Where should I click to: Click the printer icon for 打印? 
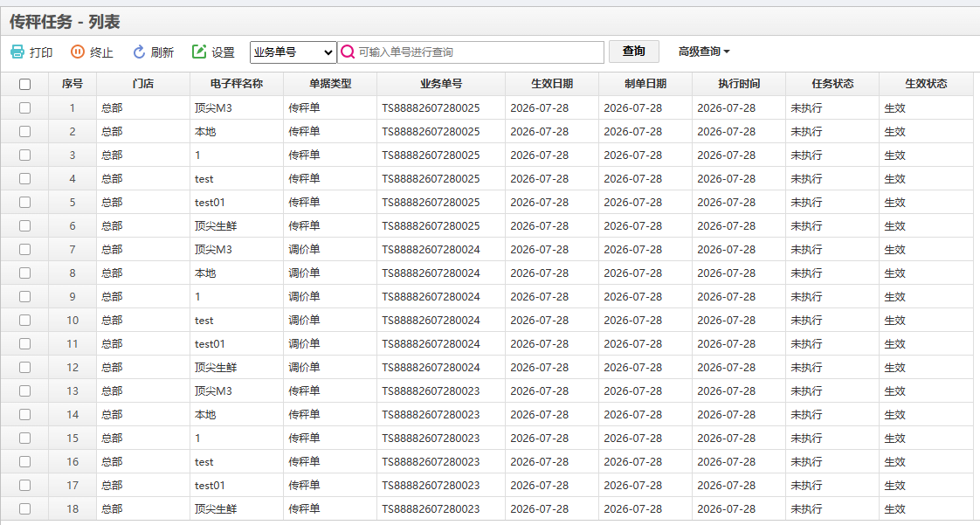pyautogui.click(x=17, y=52)
